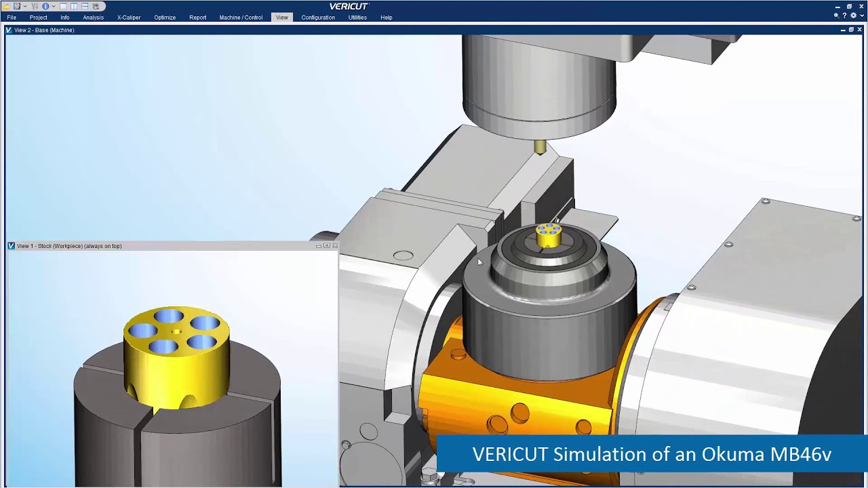
Task: Open the File menu
Action: [x=12, y=18]
